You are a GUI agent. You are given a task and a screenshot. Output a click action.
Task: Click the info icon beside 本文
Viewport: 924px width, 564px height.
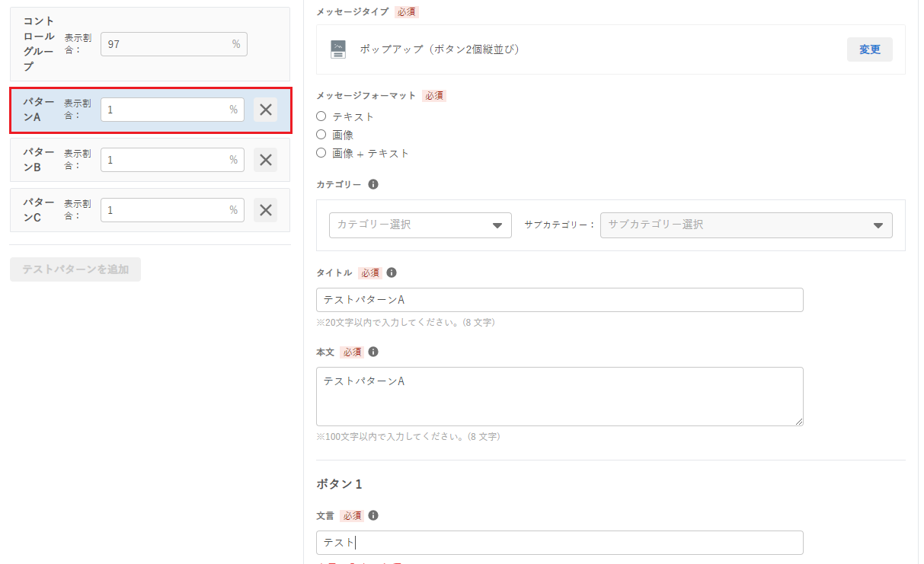[x=373, y=352]
